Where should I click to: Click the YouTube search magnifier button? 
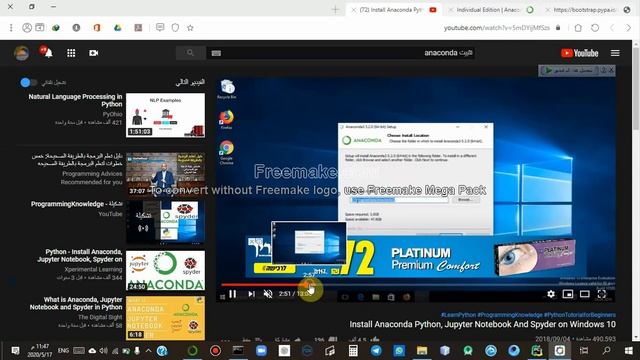tap(190, 53)
